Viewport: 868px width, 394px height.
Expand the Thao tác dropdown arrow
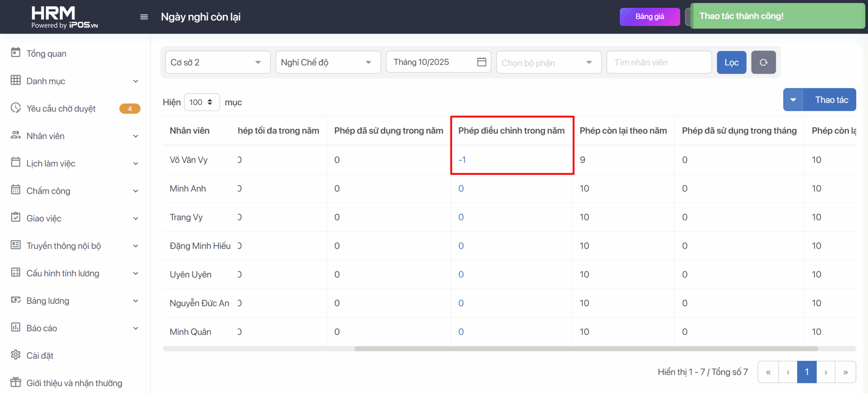pyautogui.click(x=793, y=100)
